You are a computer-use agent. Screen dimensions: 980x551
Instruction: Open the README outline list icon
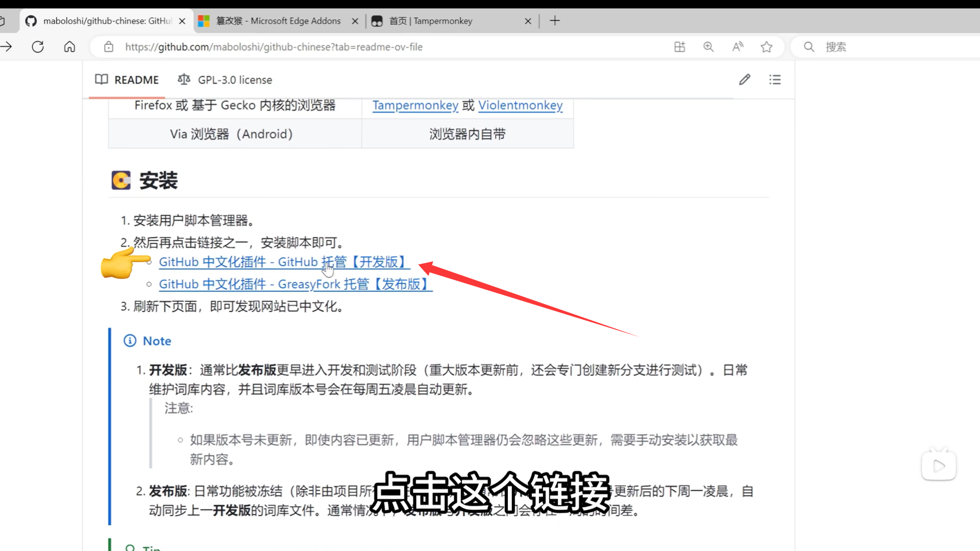point(775,80)
